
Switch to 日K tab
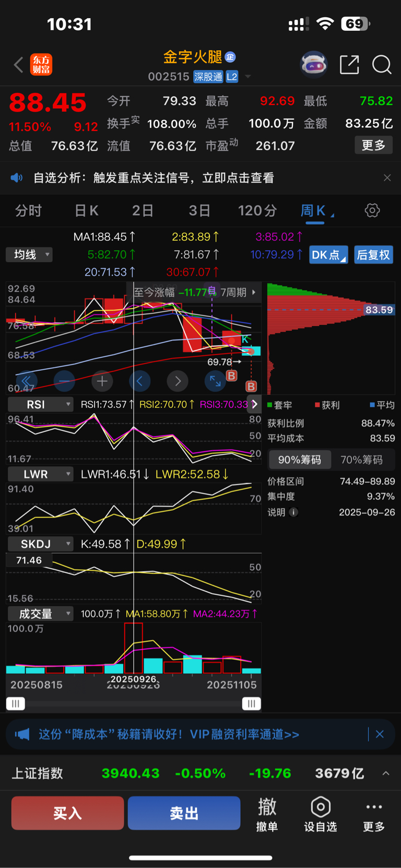pyautogui.click(x=86, y=210)
